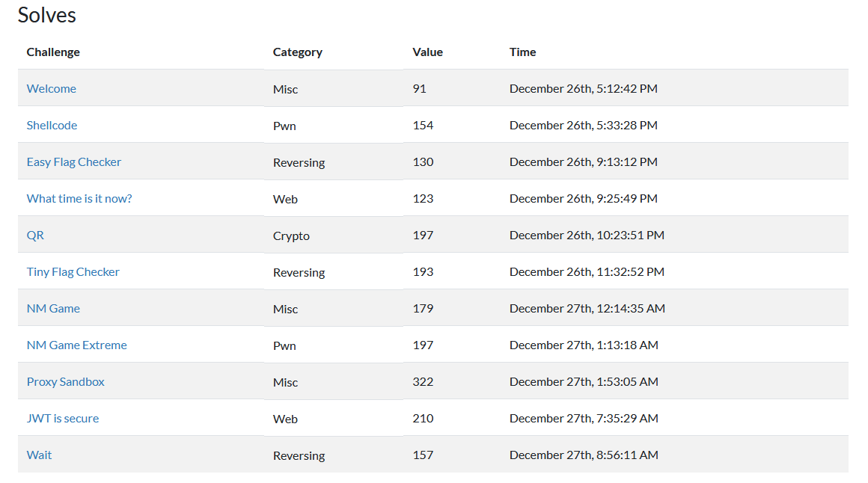Select the QR challenge link
The image size is (868, 483).
[35, 235]
